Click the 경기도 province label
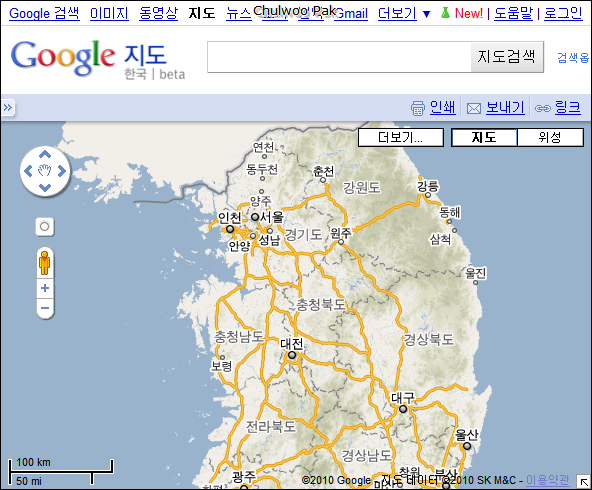 pyautogui.click(x=303, y=235)
